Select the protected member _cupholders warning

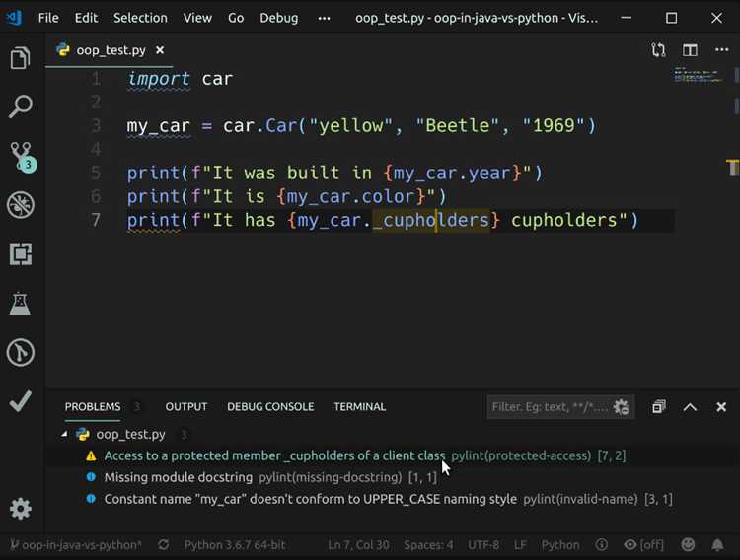(392, 455)
